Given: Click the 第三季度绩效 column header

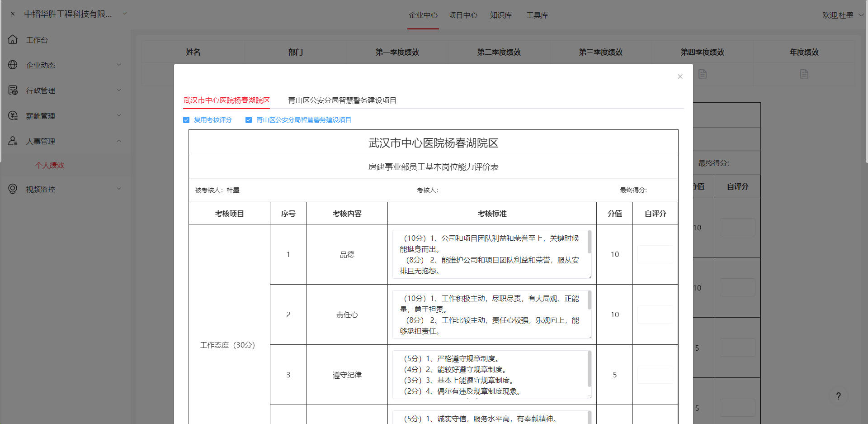Looking at the screenshot, I should pyautogui.click(x=601, y=52).
